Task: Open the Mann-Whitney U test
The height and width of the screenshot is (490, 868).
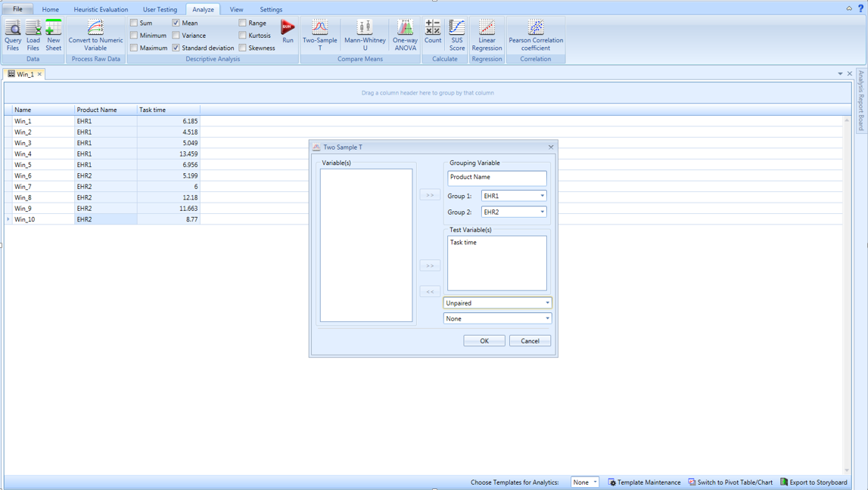Action: (x=365, y=35)
